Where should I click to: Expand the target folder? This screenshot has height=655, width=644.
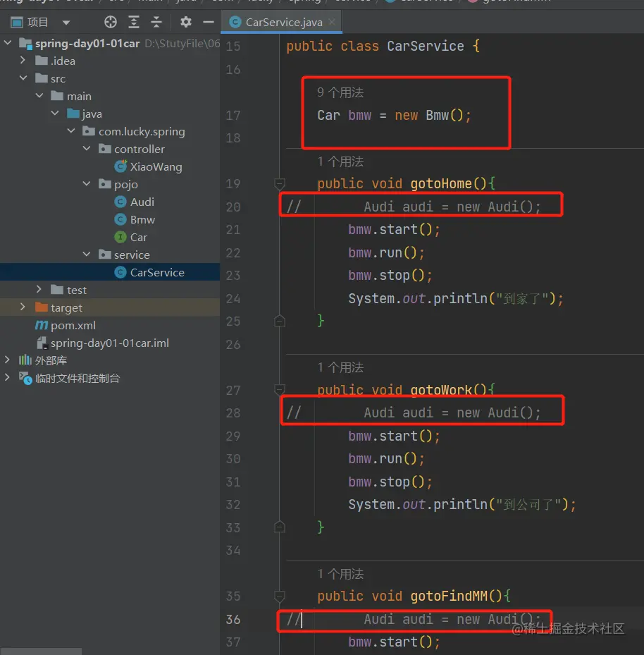[x=23, y=307]
